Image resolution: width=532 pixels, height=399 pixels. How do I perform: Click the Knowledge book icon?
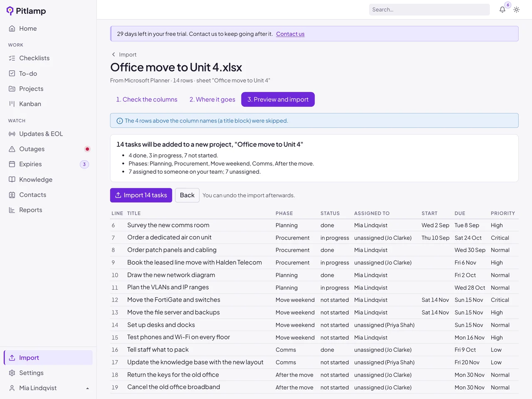point(12,180)
